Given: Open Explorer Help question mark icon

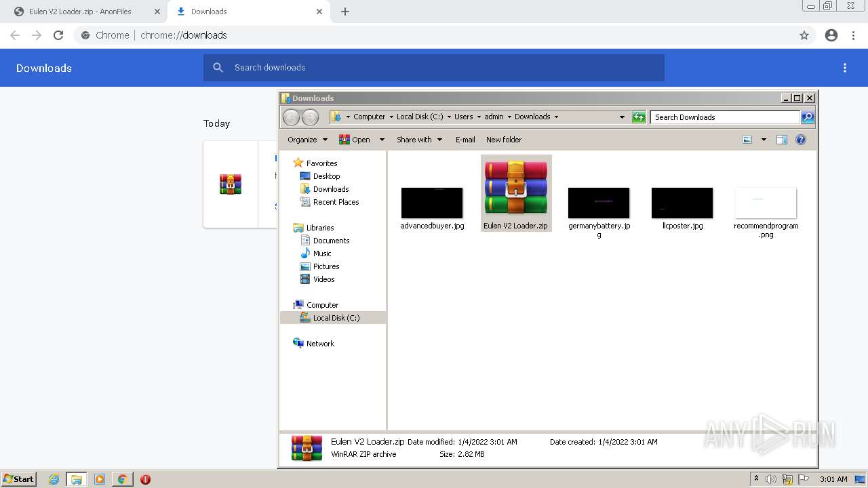Looking at the screenshot, I should 801,140.
